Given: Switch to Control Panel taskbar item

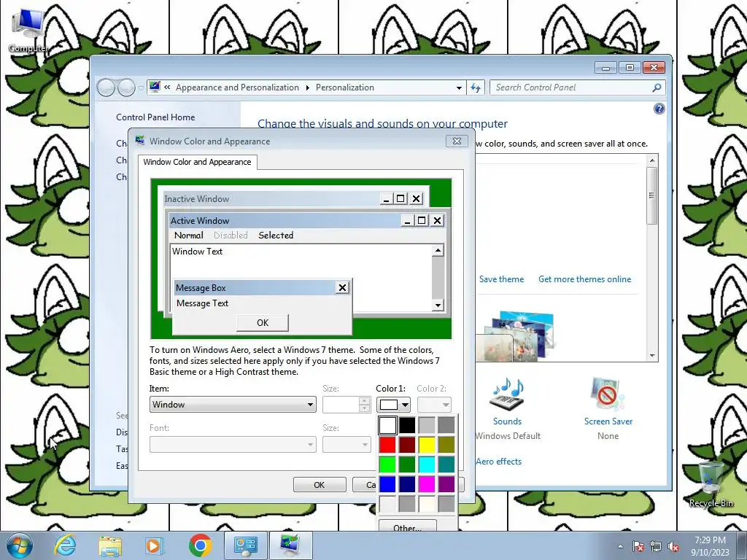Looking at the screenshot, I should 245,545.
